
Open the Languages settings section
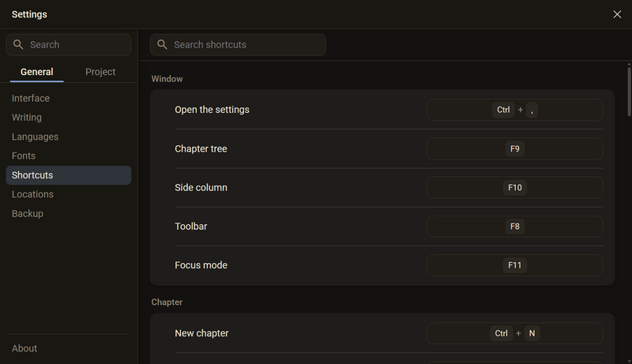point(69,137)
